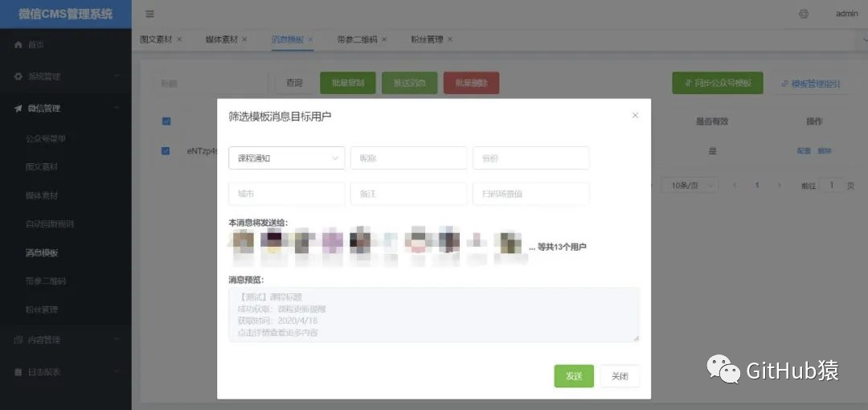
Task: Click the paper plane icon of 微信管理
Action: 18,109
